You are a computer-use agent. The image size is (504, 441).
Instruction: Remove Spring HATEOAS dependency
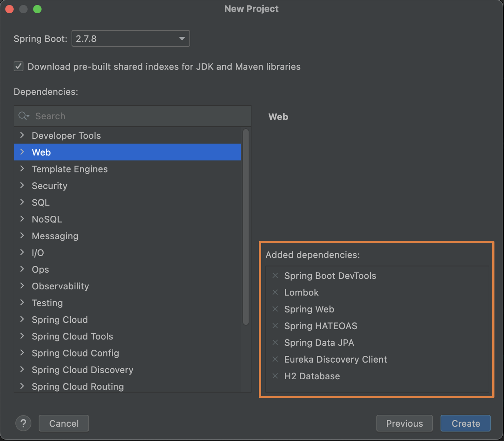tap(275, 325)
